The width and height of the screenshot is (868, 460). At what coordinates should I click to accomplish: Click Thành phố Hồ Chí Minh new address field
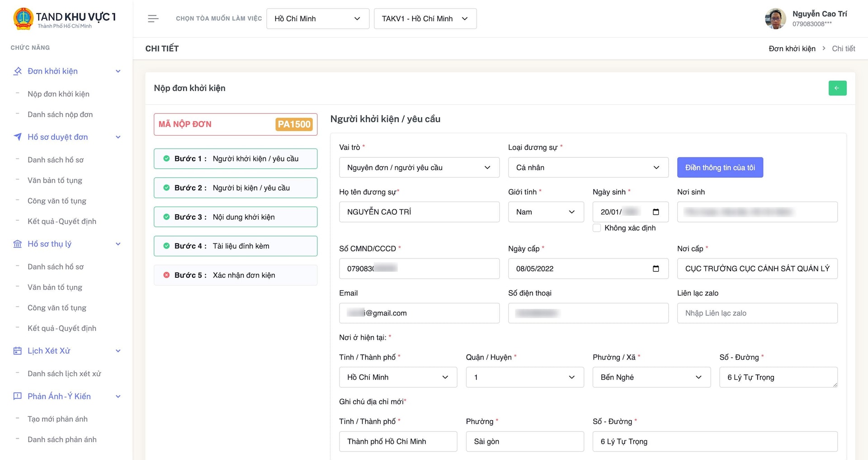click(x=398, y=441)
